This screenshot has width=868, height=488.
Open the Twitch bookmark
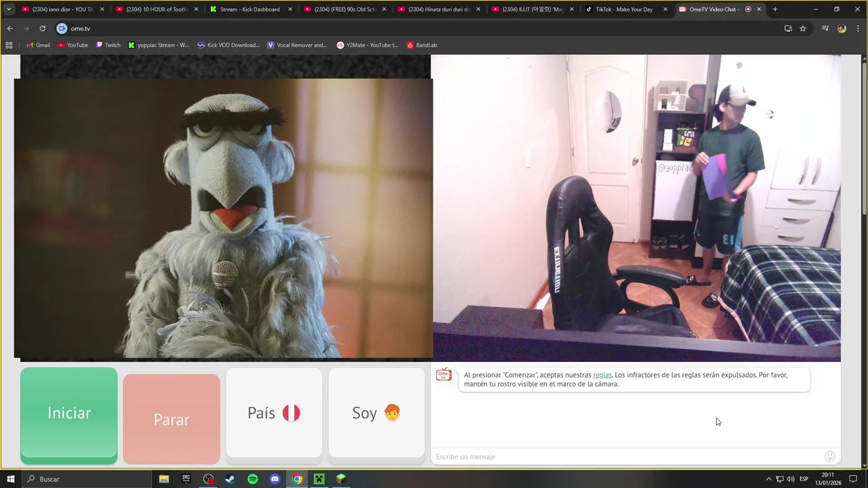click(x=108, y=45)
